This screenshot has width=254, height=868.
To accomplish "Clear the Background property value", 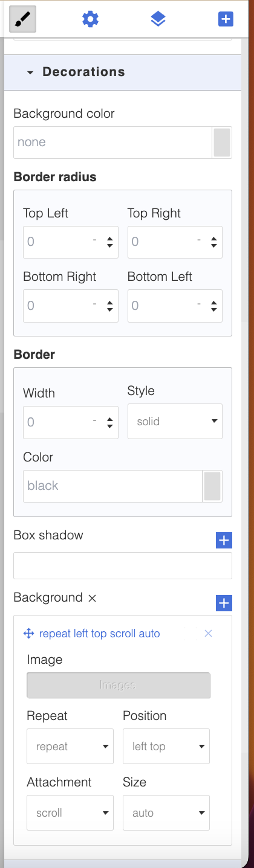I will click(x=92, y=598).
